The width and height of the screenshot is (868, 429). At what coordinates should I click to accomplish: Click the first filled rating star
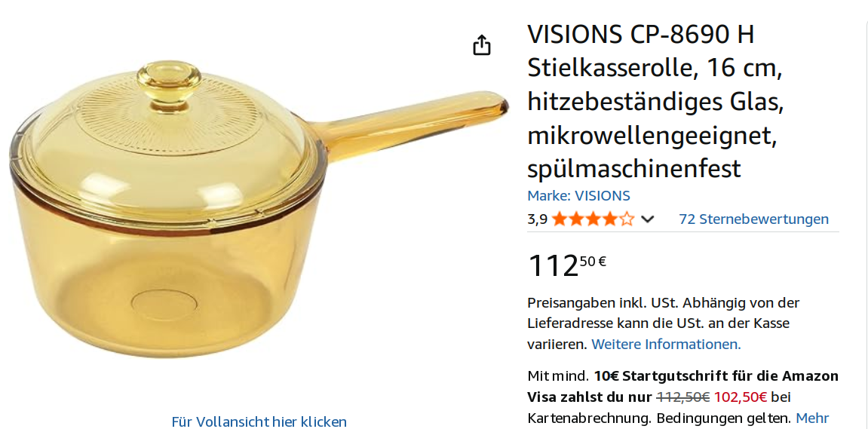click(x=559, y=219)
